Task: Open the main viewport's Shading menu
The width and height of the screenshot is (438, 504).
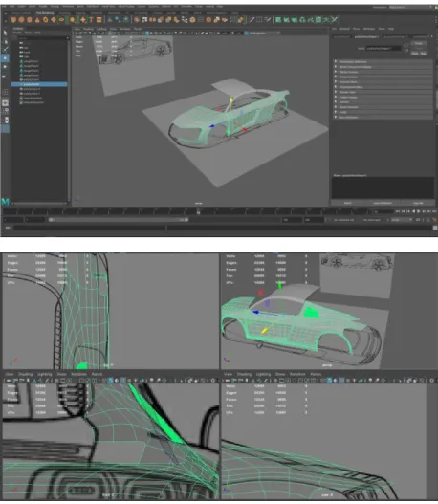Action: [x=88, y=29]
